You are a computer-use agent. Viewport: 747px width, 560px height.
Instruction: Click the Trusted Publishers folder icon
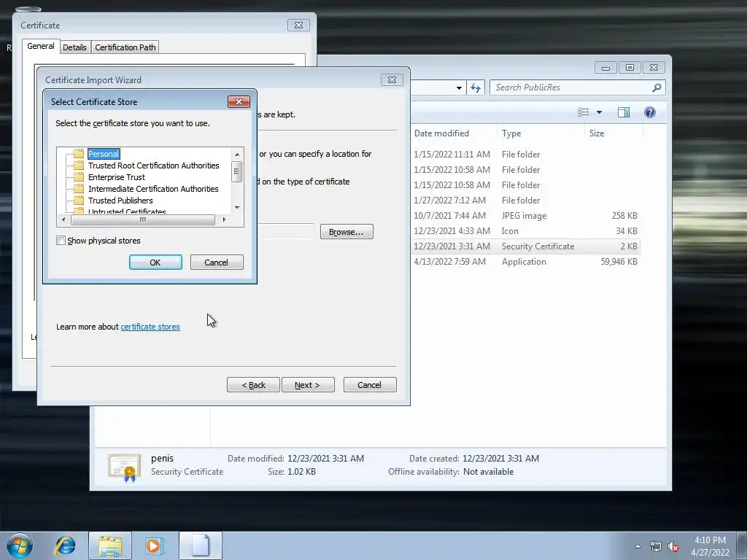pyautogui.click(x=79, y=201)
